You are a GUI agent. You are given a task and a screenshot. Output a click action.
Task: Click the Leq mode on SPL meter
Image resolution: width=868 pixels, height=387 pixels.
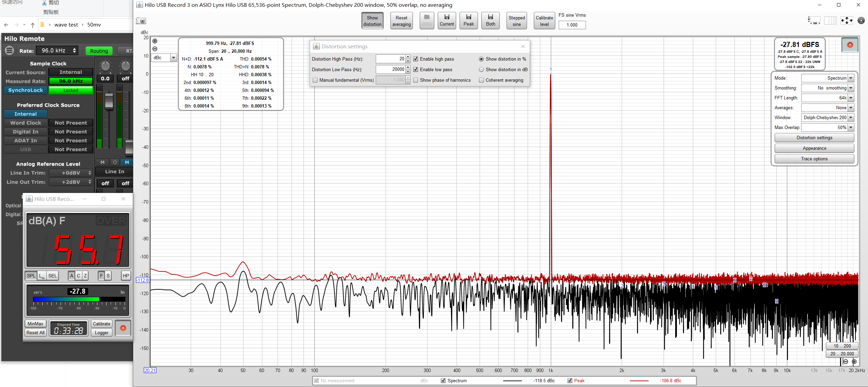click(42, 276)
